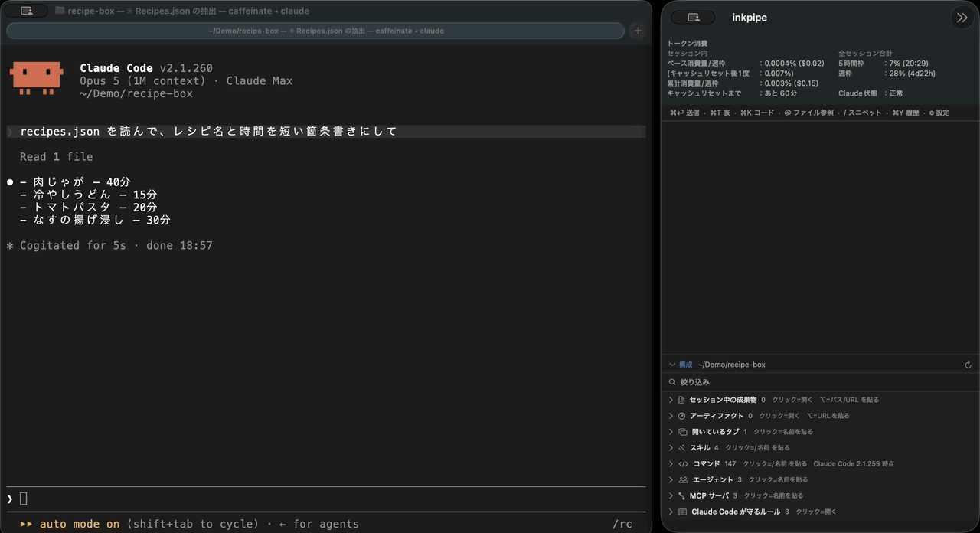Click the panel icon for Claude Code が守るルール
The width and height of the screenshot is (980, 533).
682,512
